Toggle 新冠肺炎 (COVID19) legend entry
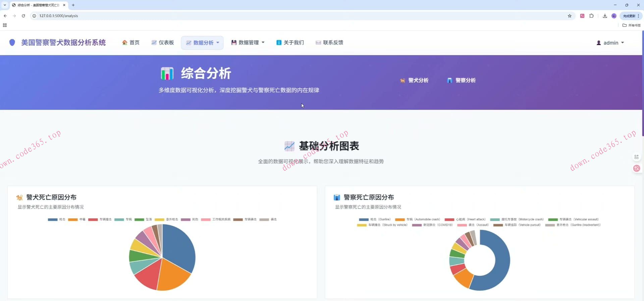Viewport: 644px width, 301px height. coord(432,225)
